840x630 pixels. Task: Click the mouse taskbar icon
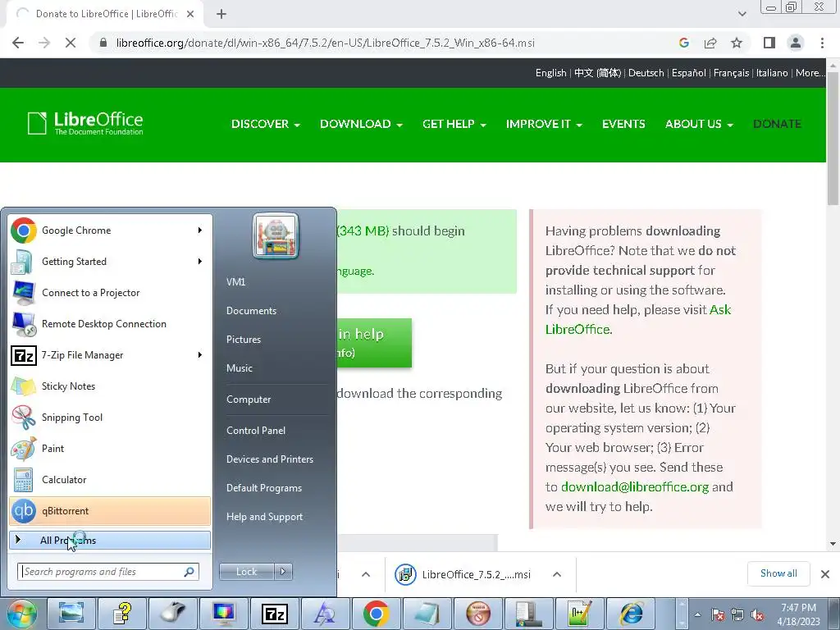(x=172, y=614)
